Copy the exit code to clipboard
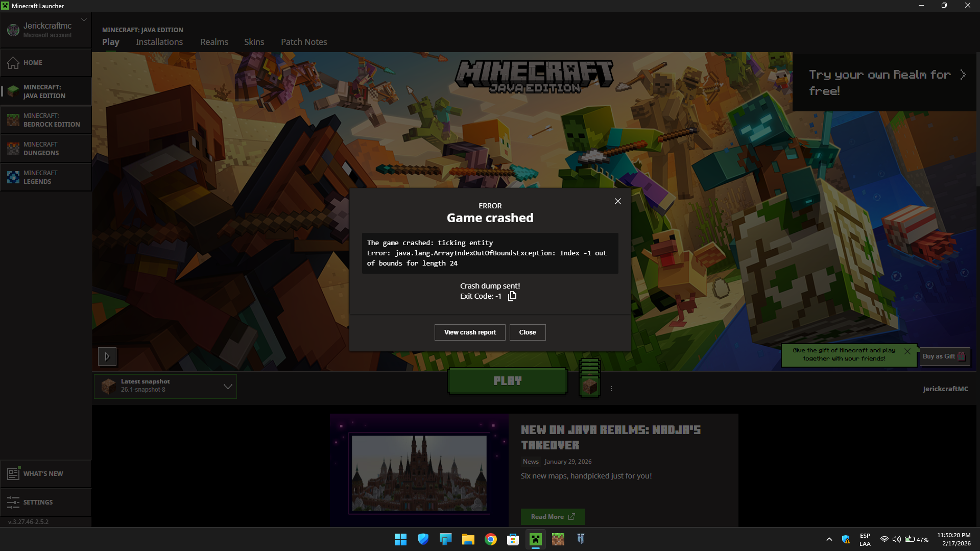The image size is (980, 551). tap(512, 296)
